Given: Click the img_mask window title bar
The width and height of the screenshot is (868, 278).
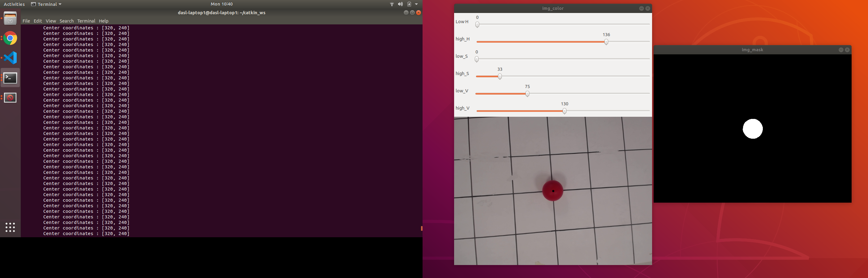Looking at the screenshot, I should (x=752, y=50).
